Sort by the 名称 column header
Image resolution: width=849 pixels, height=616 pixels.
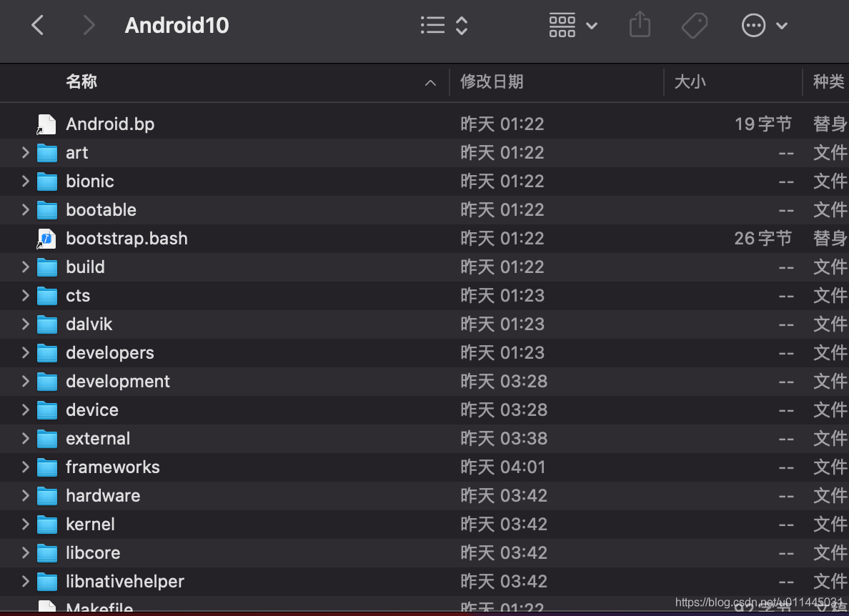tap(81, 81)
